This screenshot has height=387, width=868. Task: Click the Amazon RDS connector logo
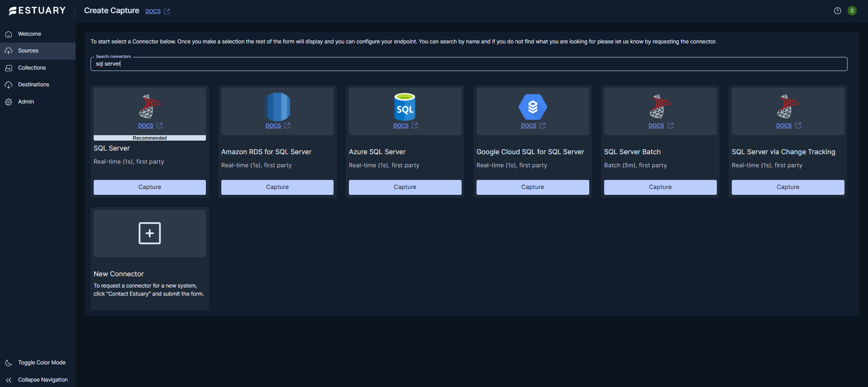[x=277, y=107]
